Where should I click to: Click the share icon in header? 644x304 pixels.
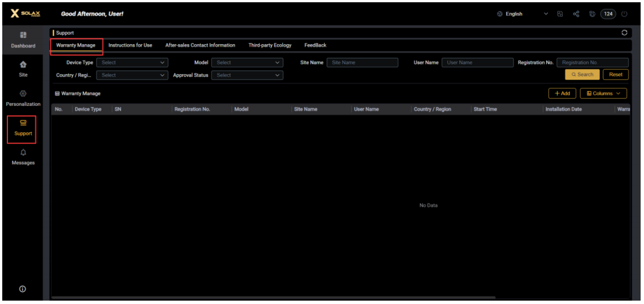pos(576,14)
